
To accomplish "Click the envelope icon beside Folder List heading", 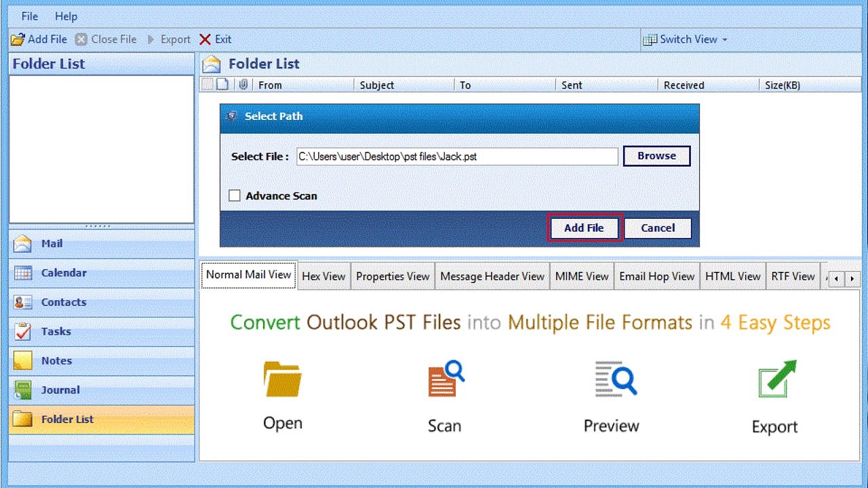I will tap(212, 64).
